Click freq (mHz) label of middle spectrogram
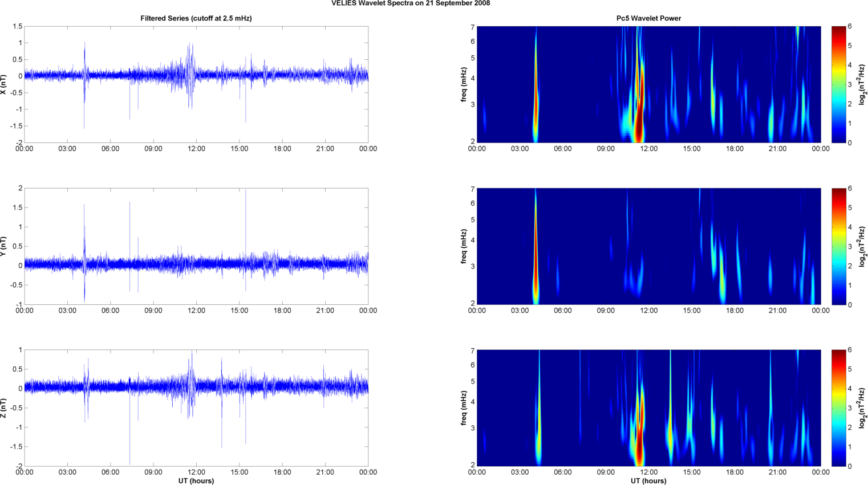The height and width of the screenshot is (485, 868). [464, 247]
